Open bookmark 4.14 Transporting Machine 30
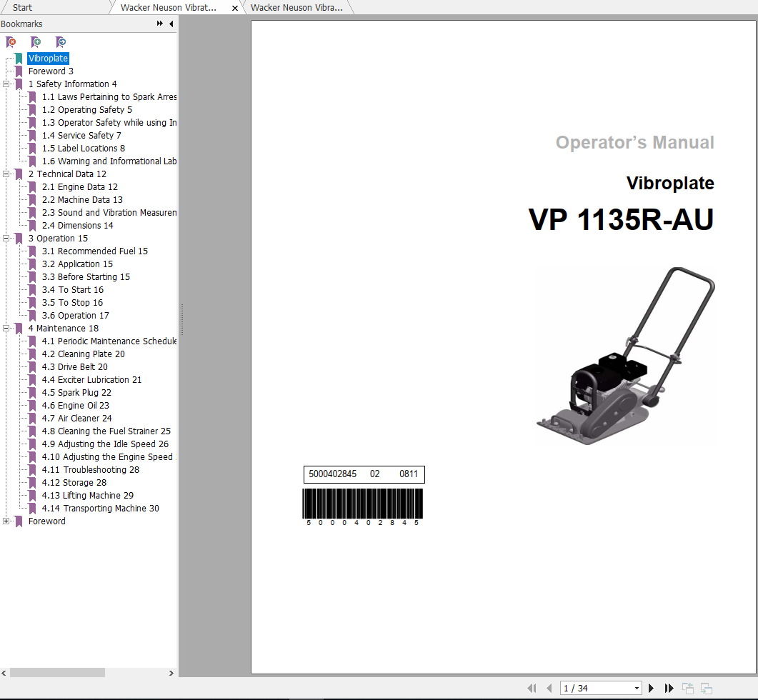This screenshot has width=758, height=700. (101, 508)
